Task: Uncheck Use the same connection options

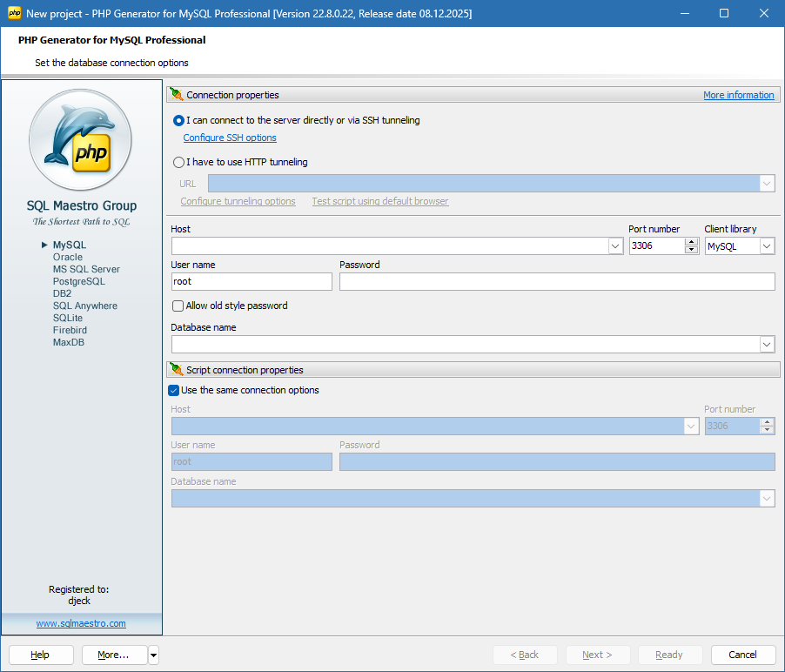Action: [174, 390]
